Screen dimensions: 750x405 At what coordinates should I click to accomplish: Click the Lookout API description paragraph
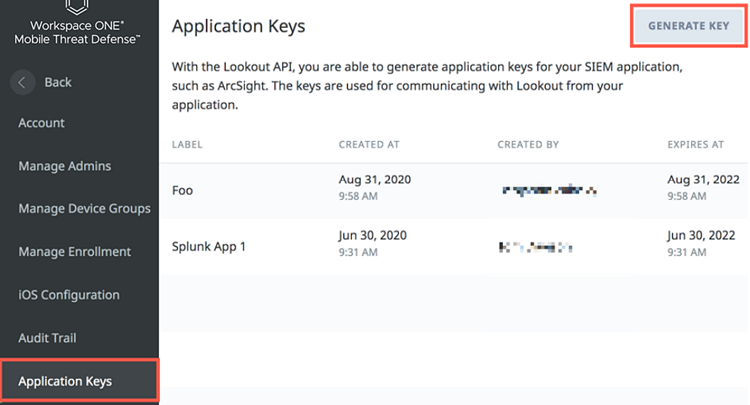tap(427, 86)
